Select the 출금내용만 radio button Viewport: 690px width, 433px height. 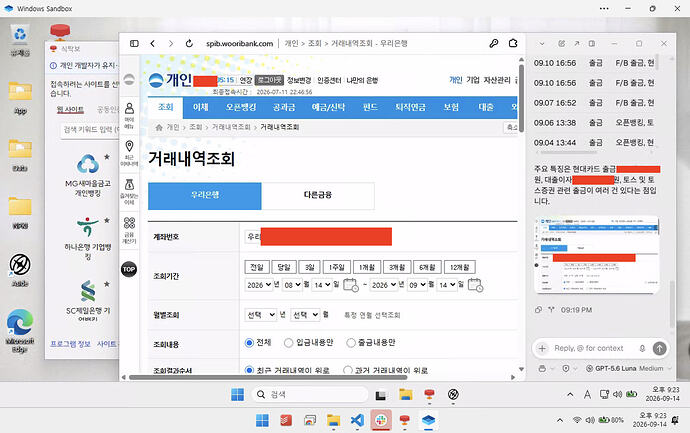[x=351, y=342]
